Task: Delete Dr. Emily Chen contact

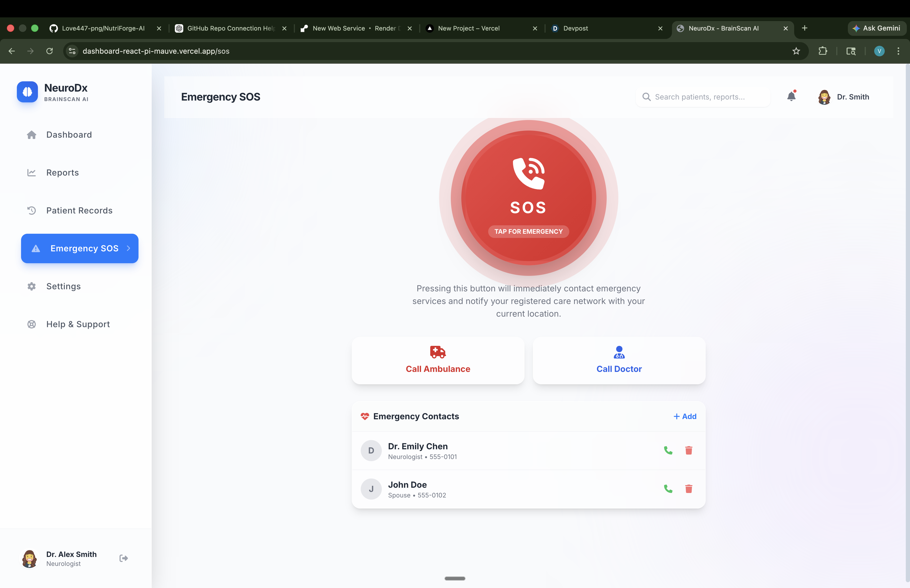Action: pyautogui.click(x=689, y=451)
